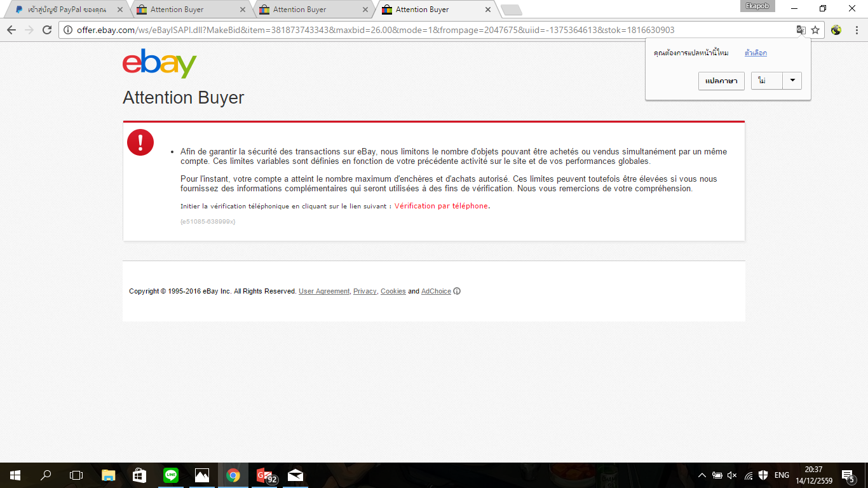The image size is (868, 488).
Task: View site information icon in address bar
Action: point(68,30)
